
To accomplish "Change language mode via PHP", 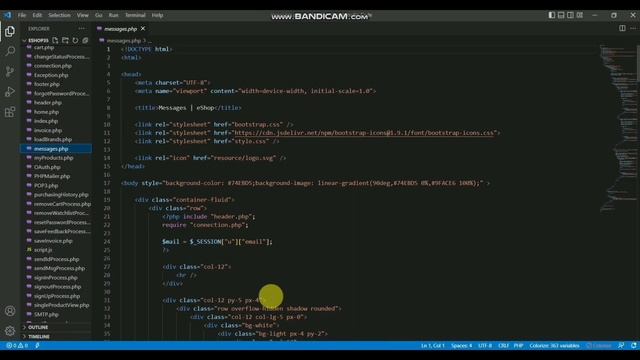I will [518, 346].
